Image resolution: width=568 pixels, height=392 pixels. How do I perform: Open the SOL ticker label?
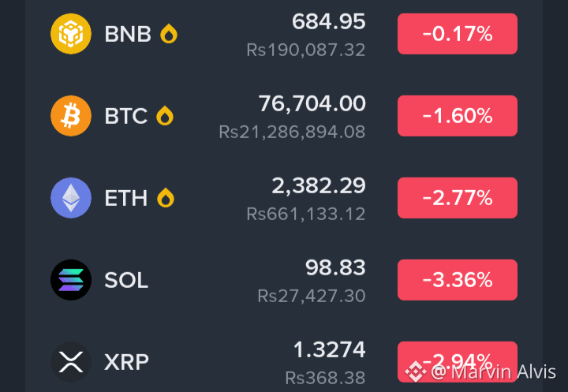click(x=126, y=280)
